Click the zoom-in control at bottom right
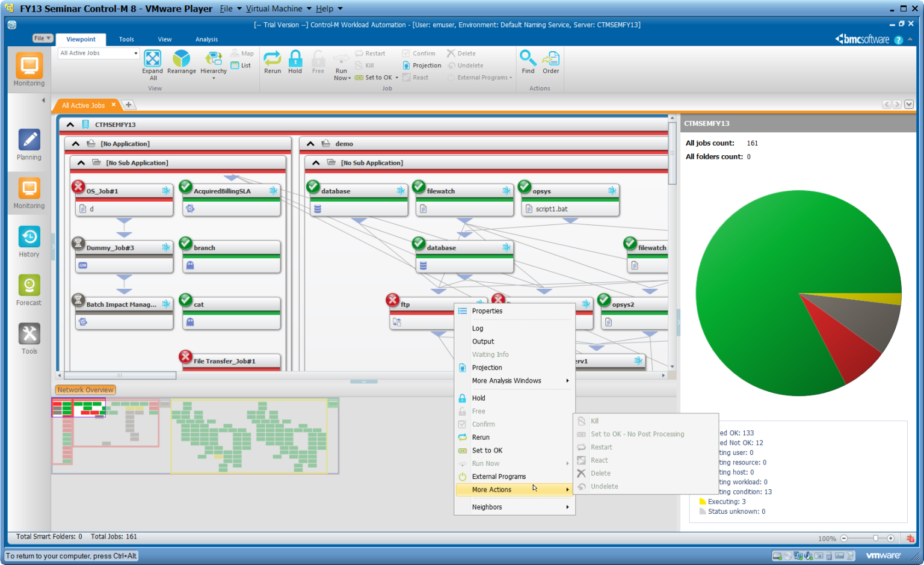924x565 pixels. (891, 538)
